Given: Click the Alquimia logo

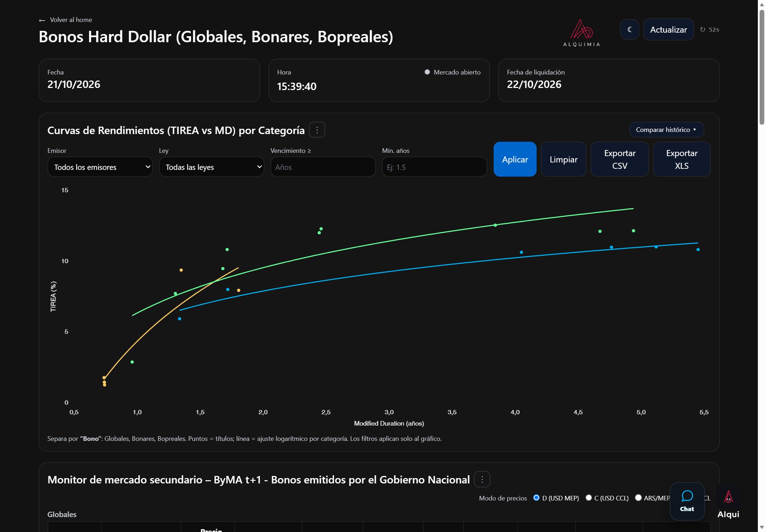Looking at the screenshot, I should [582, 33].
